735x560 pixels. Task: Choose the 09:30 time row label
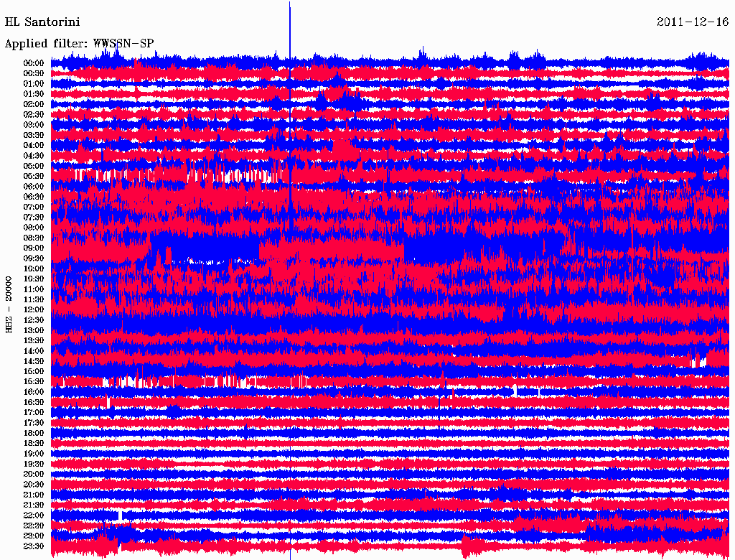coord(34,258)
